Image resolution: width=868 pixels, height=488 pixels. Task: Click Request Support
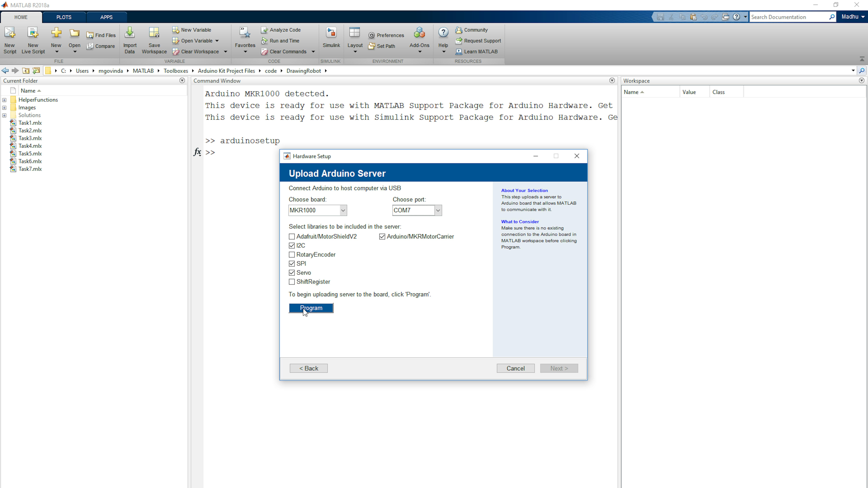tap(478, 40)
